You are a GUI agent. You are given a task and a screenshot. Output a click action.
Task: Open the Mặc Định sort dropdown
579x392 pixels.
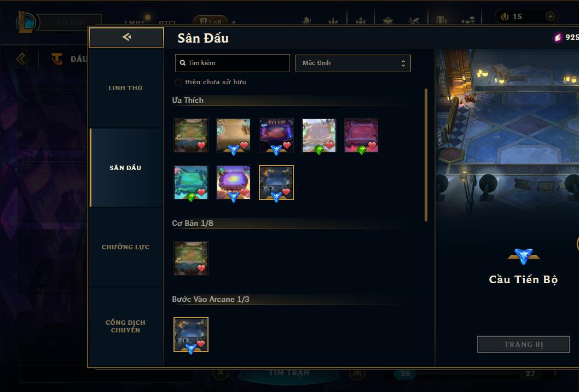click(353, 63)
